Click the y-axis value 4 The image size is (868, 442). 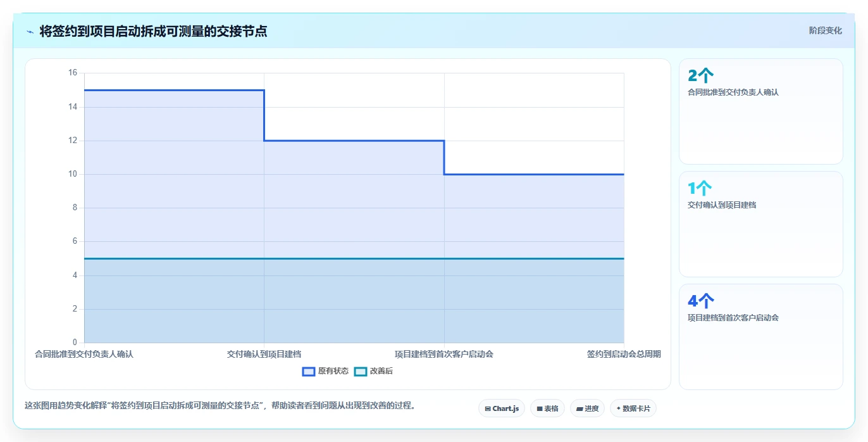tap(75, 275)
